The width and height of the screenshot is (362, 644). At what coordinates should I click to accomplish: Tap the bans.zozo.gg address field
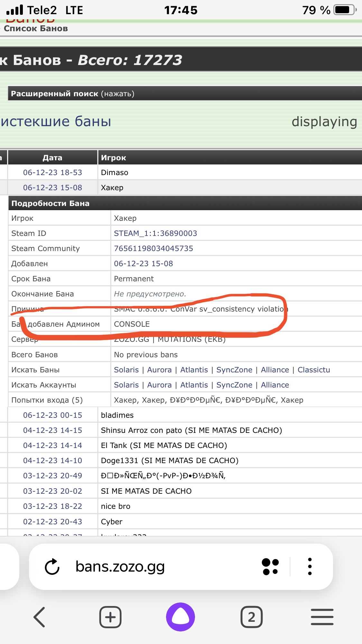click(x=120, y=567)
